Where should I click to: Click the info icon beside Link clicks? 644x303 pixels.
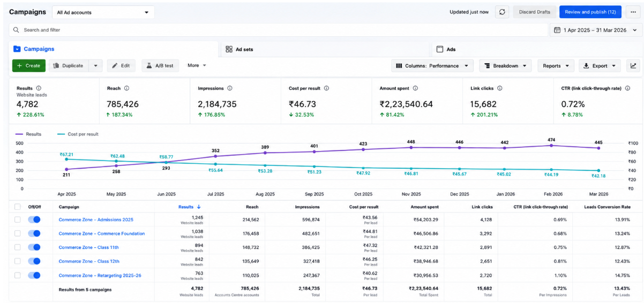coord(499,88)
